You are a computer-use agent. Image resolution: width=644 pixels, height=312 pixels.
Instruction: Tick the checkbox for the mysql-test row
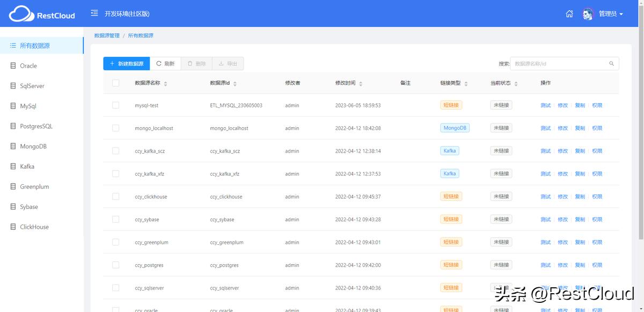pyautogui.click(x=115, y=105)
